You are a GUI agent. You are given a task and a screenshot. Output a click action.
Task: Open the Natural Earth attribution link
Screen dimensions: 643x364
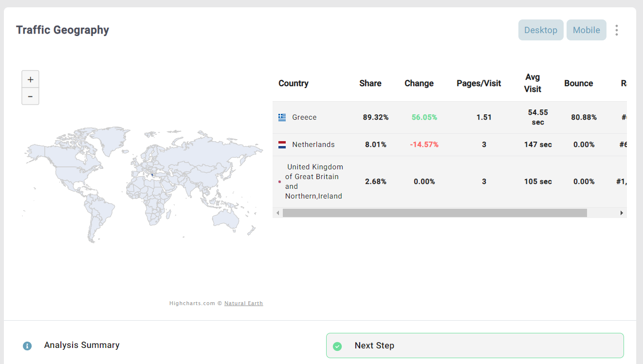click(243, 303)
